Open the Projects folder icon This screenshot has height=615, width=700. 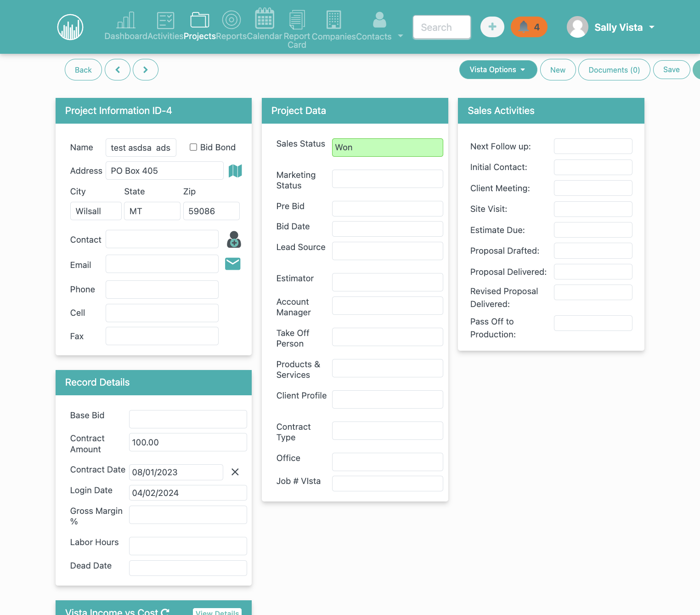(x=200, y=20)
